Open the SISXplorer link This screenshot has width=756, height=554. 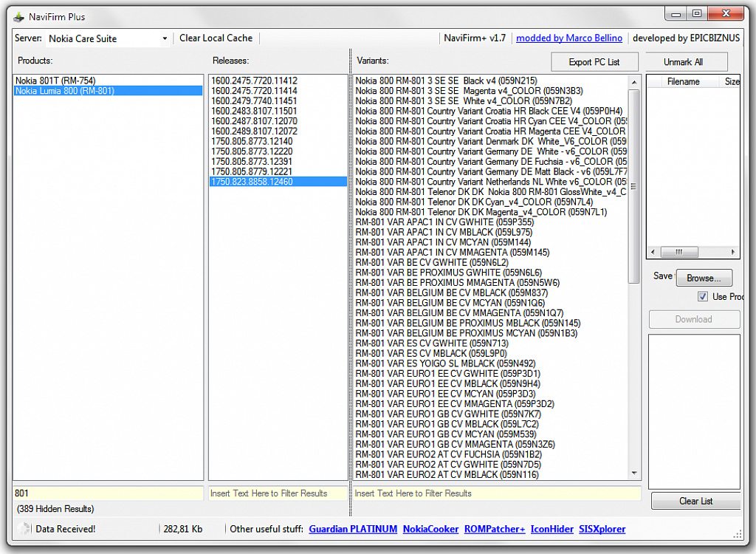602,529
